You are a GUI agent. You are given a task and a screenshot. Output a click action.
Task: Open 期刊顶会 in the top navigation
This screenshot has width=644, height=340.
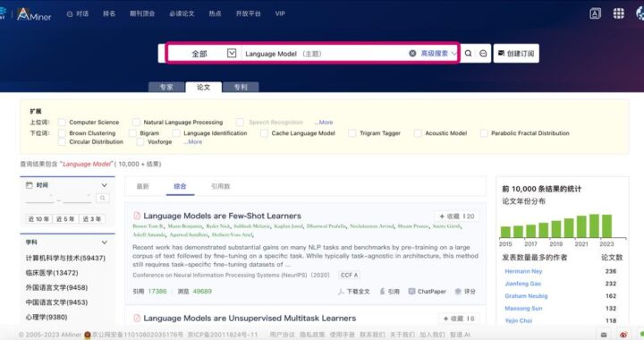click(x=142, y=13)
